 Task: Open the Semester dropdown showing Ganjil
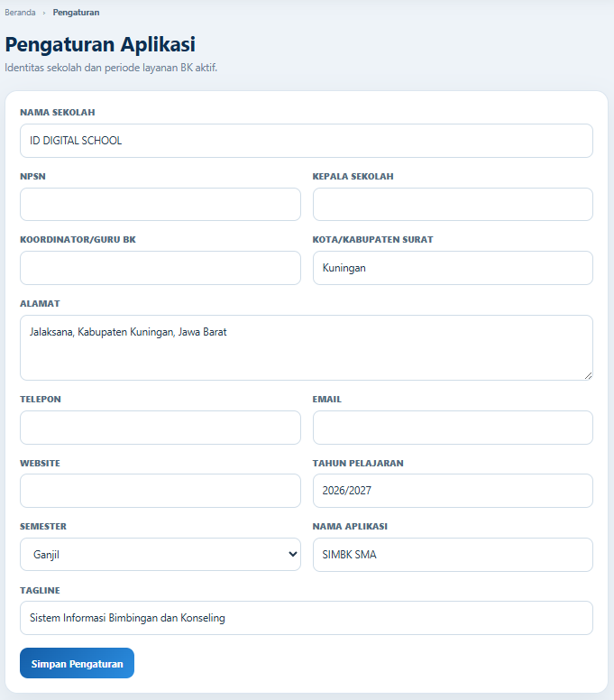point(160,555)
